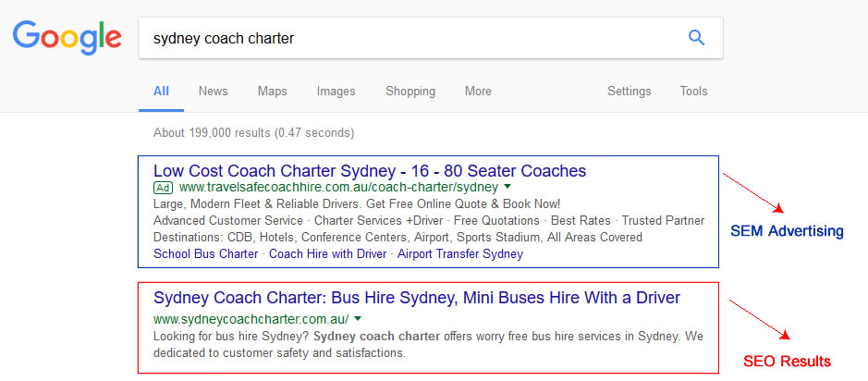The height and width of the screenshot is (381, 868).
Task: Open the Low Cost Coach Charter Sydney ad
Action: (x=370, y=170)
